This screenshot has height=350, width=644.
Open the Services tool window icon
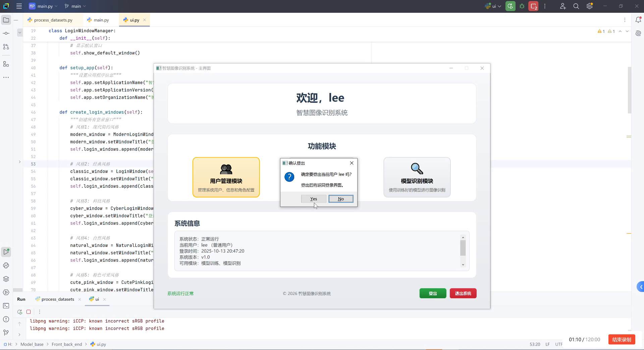pyautogui.click(x=6, y=292)
